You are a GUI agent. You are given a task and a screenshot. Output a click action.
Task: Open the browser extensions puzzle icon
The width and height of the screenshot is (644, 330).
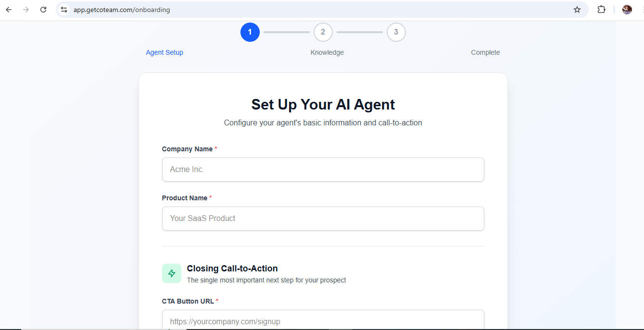[x=601, y=10]
